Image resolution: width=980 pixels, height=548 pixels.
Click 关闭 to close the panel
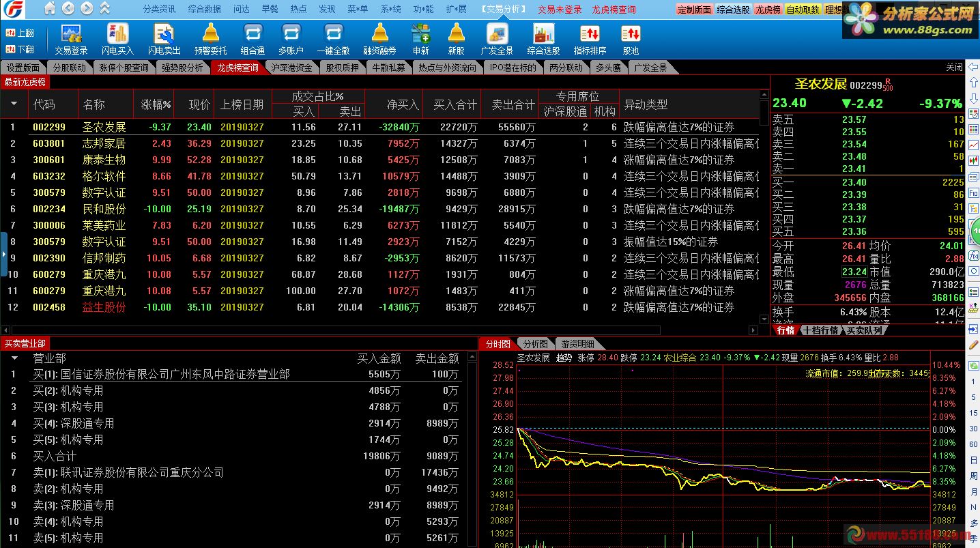click(954, 67)
